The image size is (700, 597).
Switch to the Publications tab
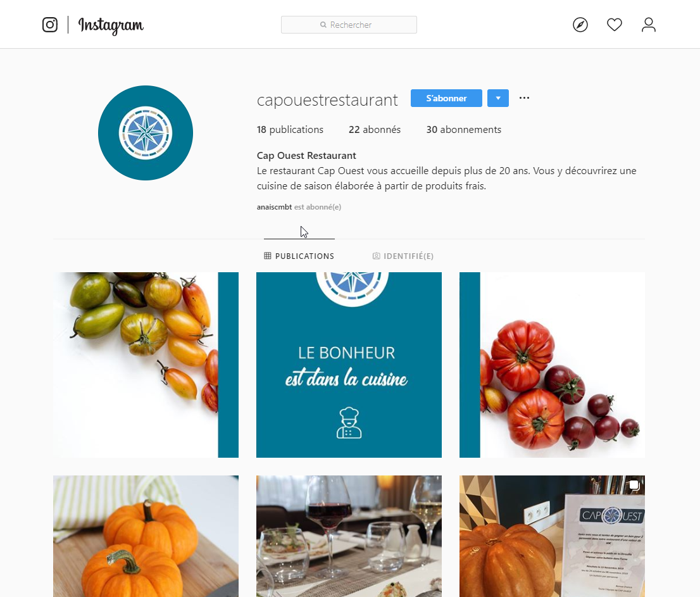(299, 256)
